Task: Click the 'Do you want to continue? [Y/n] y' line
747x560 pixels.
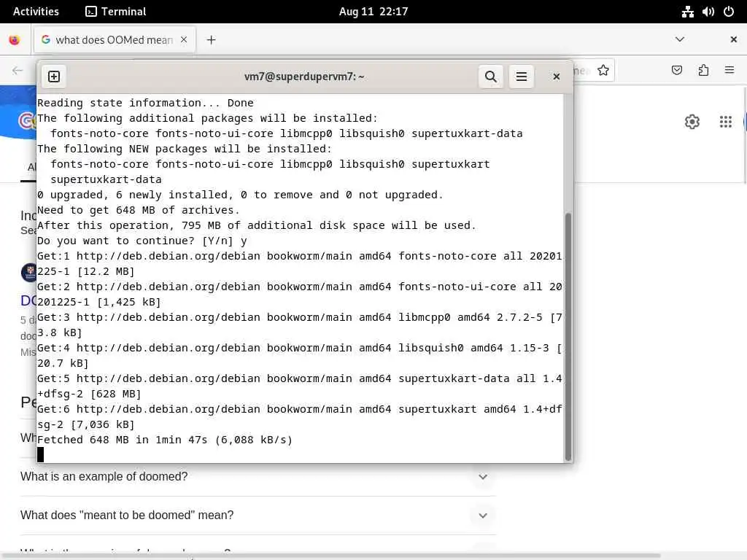Action: pos(142,241)
